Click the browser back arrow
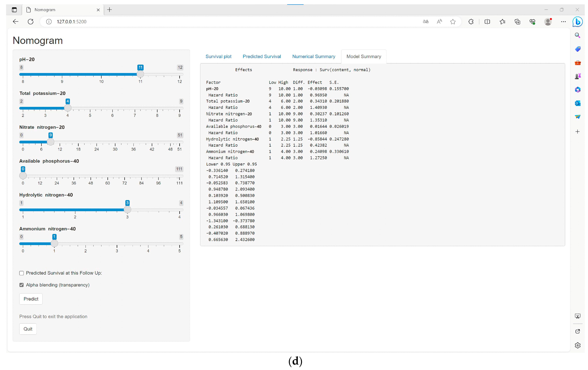The width and height of the screenshot is (588, 370). tap(16, 22)
